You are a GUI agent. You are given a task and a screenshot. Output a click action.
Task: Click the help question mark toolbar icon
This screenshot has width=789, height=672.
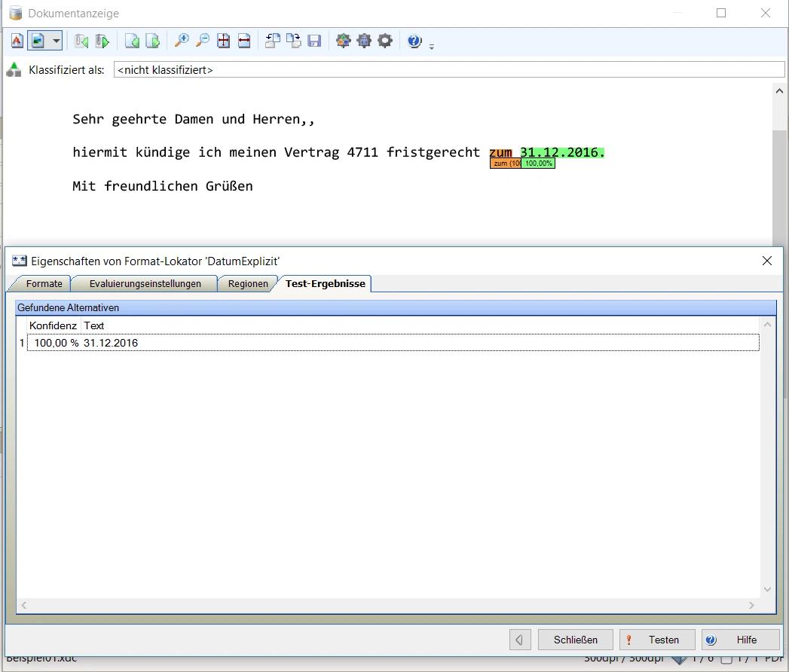click(x=414, y=41)
